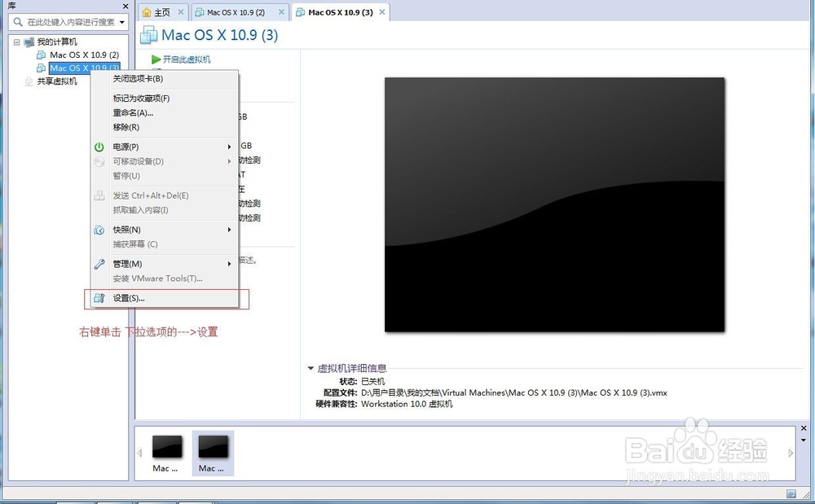Click the status bar icon at bottom right
Viewport: 815px width, 504px height.
click(x=791, y=493)
